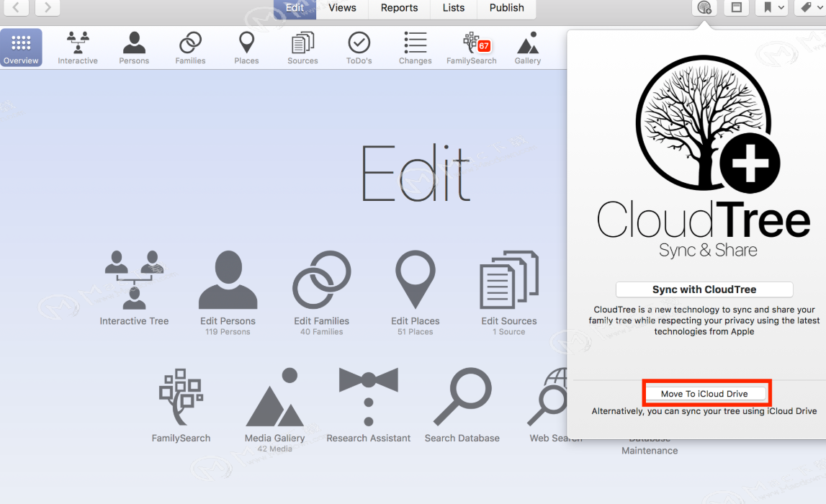Open the large Edit Places icon
The height and width of the screenshot is (504, 826).
415,279
